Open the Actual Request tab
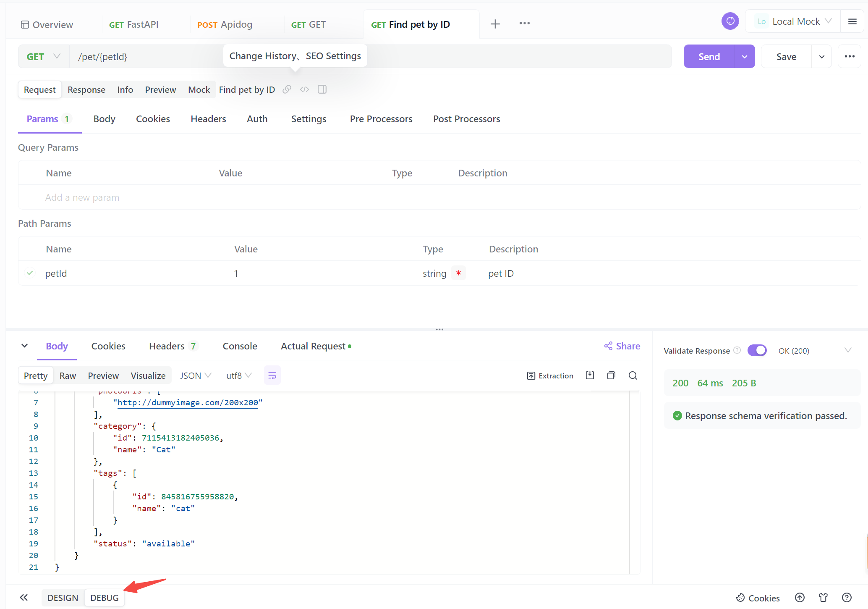This screenshot has width=868, height=609. pos(316,346)
